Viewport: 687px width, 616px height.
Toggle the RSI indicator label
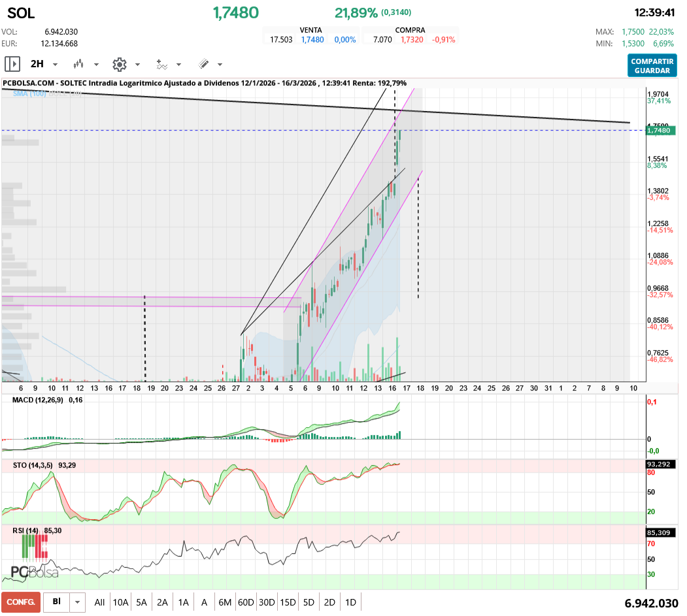click(x=20, y=530)
